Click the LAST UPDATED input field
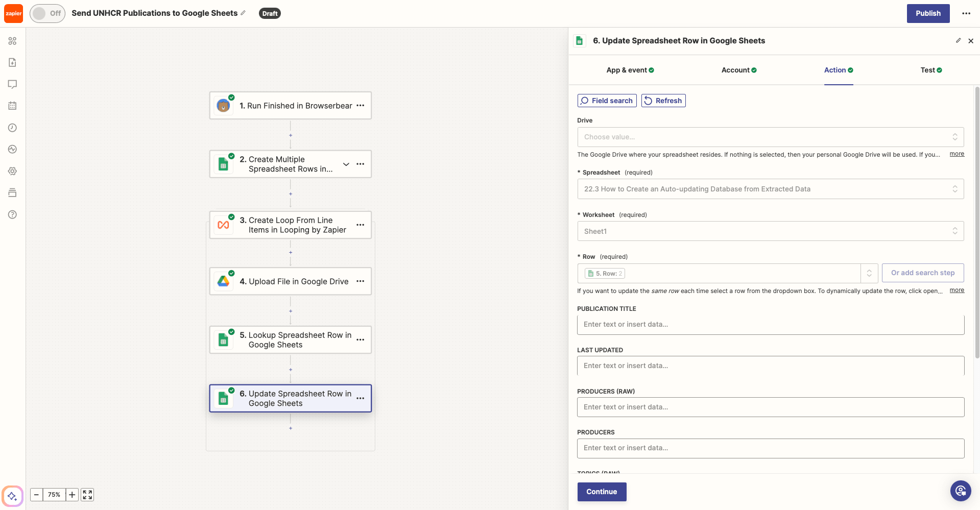 (770, 366)
